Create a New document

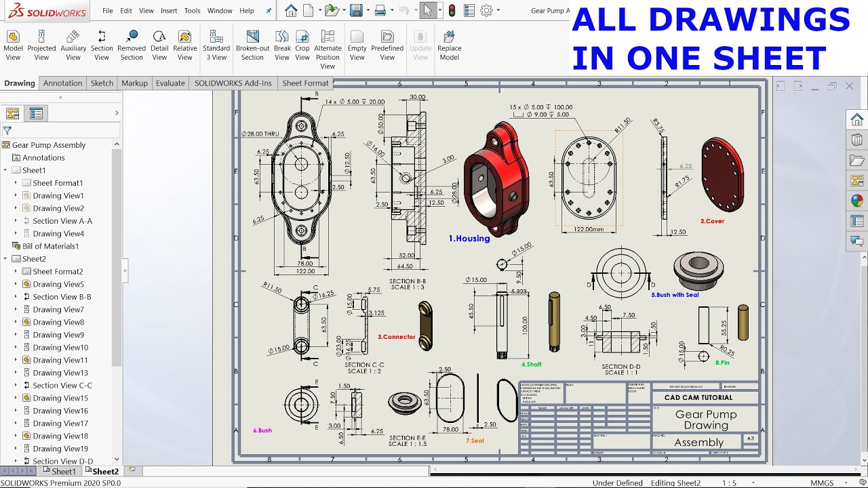pos(309,10)
